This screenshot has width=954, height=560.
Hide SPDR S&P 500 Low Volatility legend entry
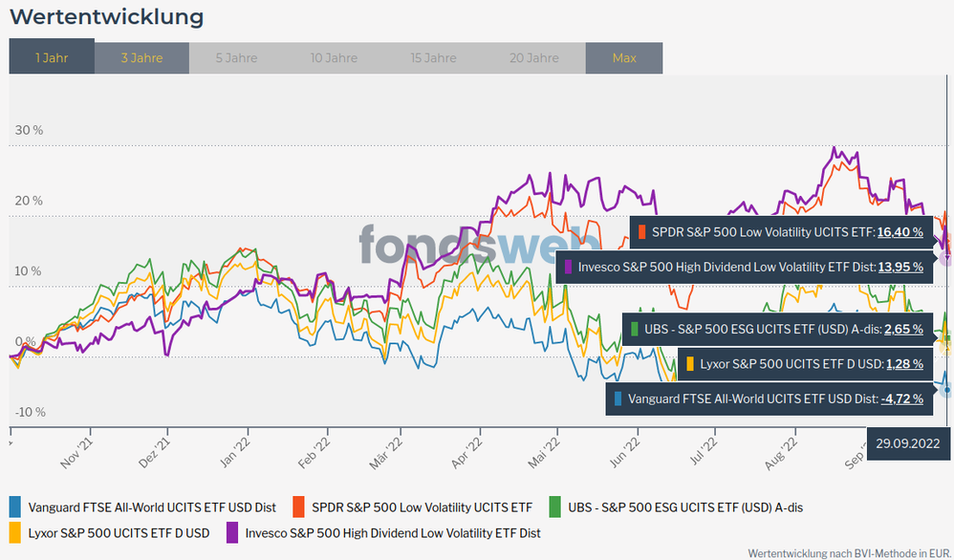coord(423,507)
